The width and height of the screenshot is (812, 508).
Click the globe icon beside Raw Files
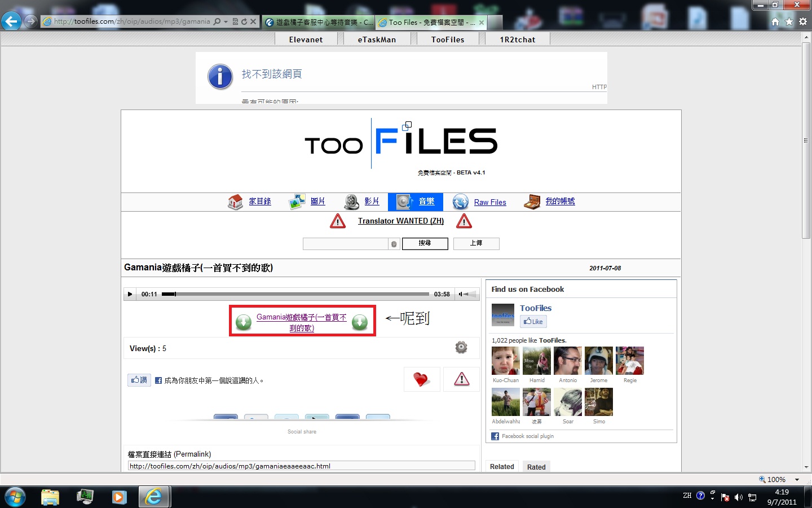coord(461,202)
